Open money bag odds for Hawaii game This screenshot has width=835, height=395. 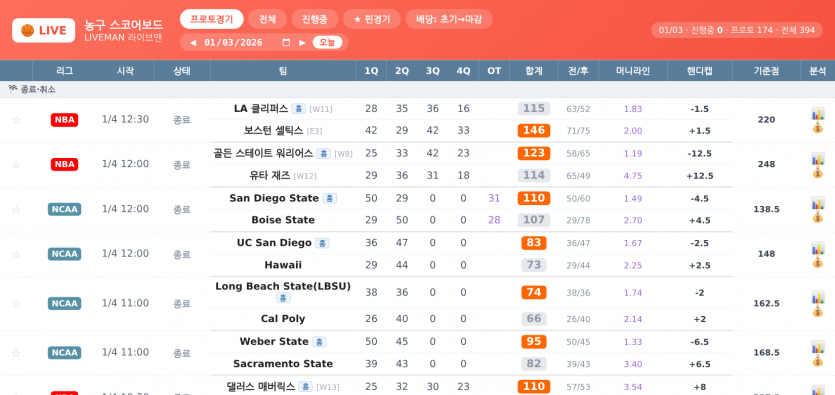pyautogui.click(x=817, y=262)
